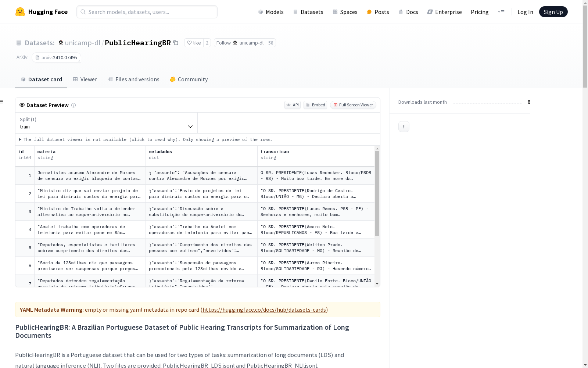
Task: Select the 'Jornalistas acusam Alexandre de Moraes' cell
Action: (90, 176)
